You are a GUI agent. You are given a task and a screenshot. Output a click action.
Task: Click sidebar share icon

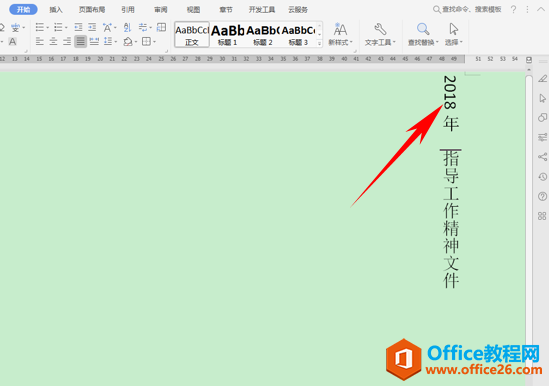(542, 157)
